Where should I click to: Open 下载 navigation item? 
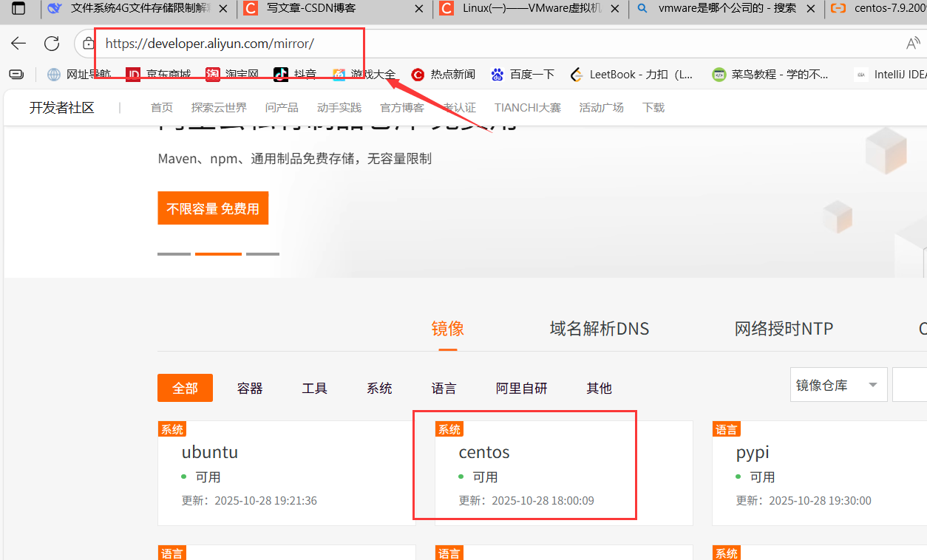[x=653, y=108]
